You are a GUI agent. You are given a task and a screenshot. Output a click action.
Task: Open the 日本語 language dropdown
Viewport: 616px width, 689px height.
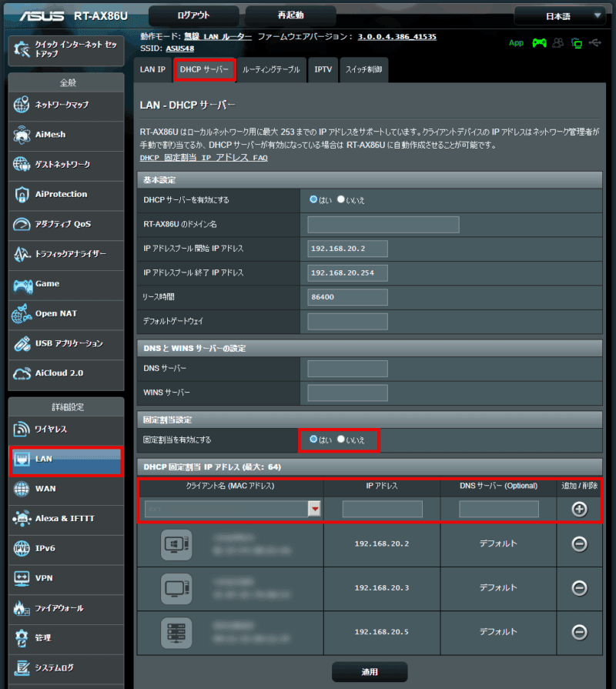click(x=560, y=15)
